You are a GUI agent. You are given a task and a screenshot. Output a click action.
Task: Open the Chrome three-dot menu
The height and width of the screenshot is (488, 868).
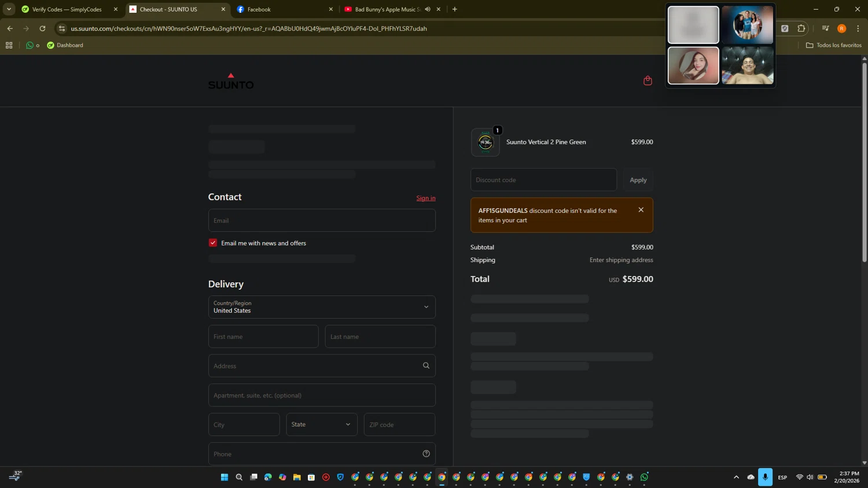858,28
